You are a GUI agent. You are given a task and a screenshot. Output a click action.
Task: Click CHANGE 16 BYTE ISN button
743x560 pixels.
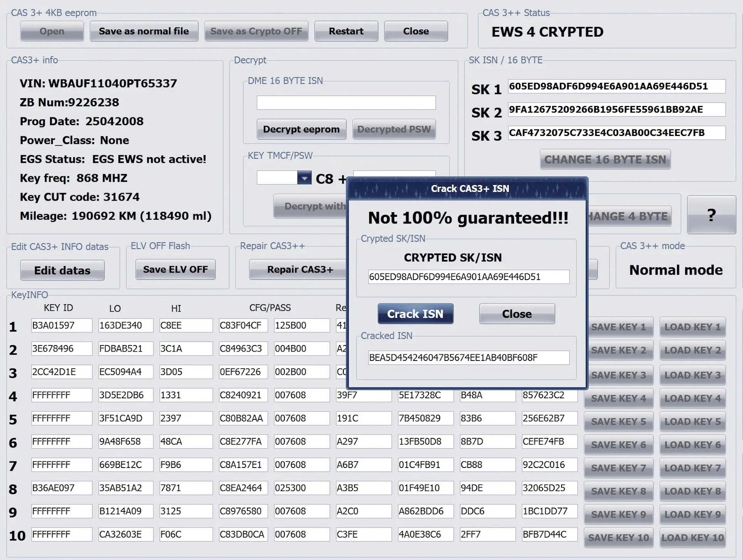point(605,159)
